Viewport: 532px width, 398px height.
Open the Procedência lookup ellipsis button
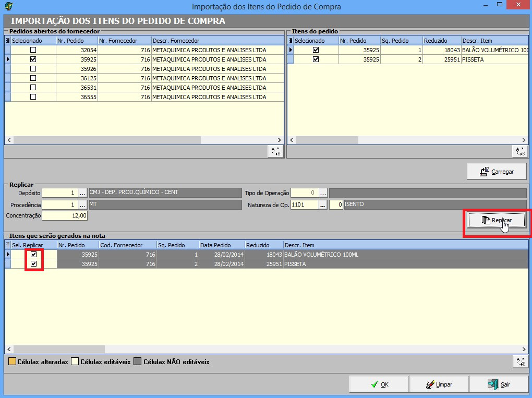point(82,204)
